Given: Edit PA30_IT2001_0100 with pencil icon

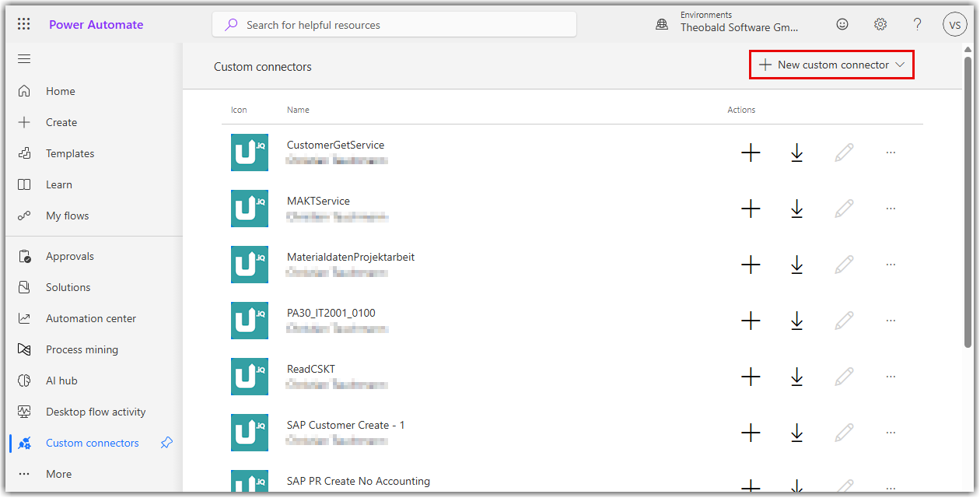Looking at the screenshot, I should tap(844, 321).
